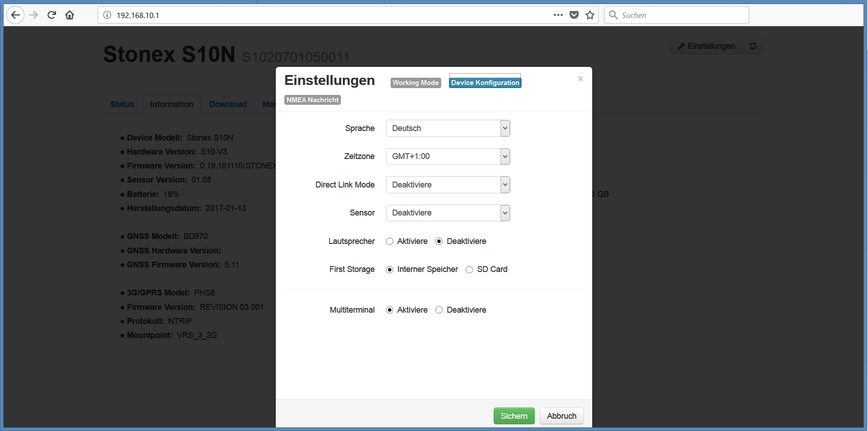Click the refresh icon next to Einstellungen
Viewport: 868px width, 431px height.
[x=753, y=46]
